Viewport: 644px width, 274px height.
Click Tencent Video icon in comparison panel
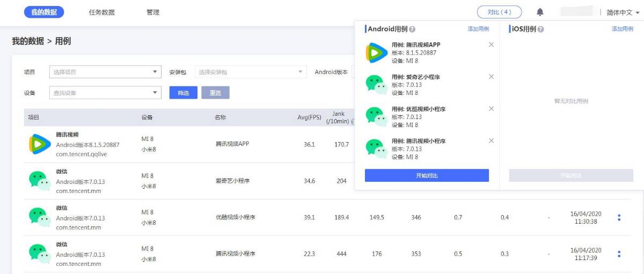click(x=376, y=53)
